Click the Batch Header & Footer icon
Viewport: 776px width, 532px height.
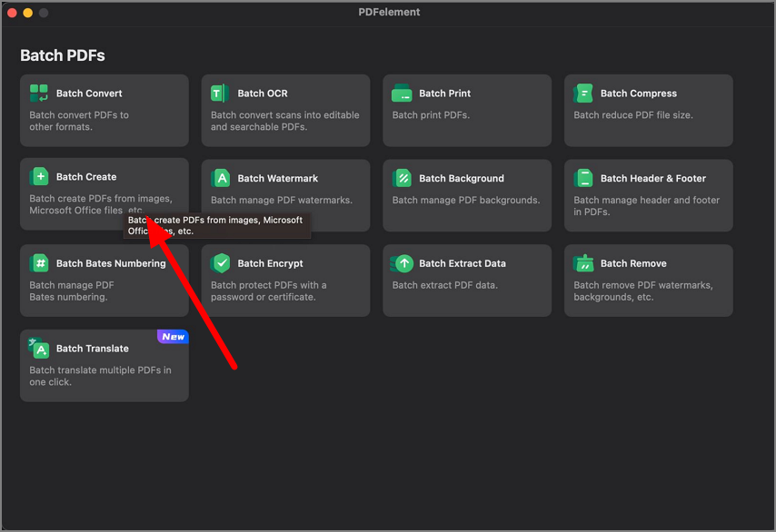click(583, 178)
